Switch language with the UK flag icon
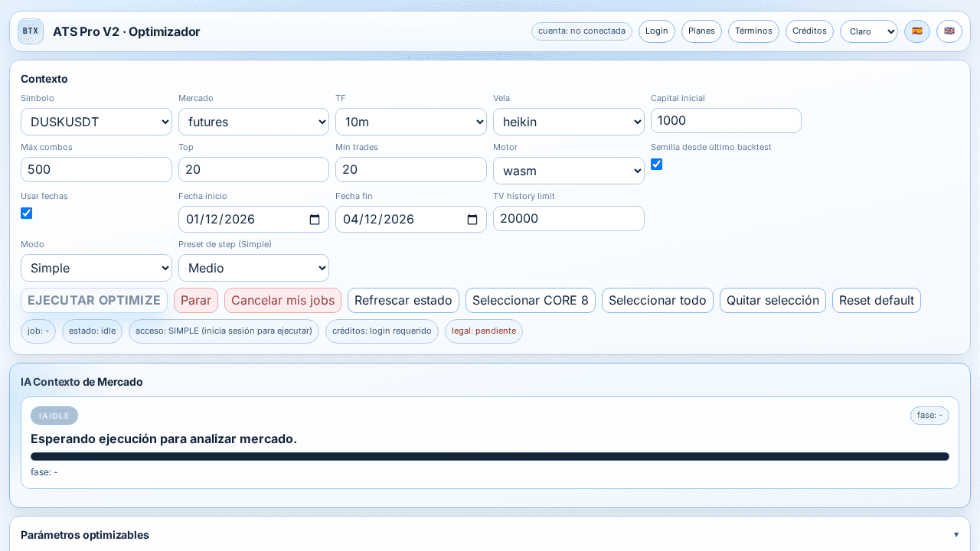The image size is (980, 551). pyautogui.click(x=949, y=31)
